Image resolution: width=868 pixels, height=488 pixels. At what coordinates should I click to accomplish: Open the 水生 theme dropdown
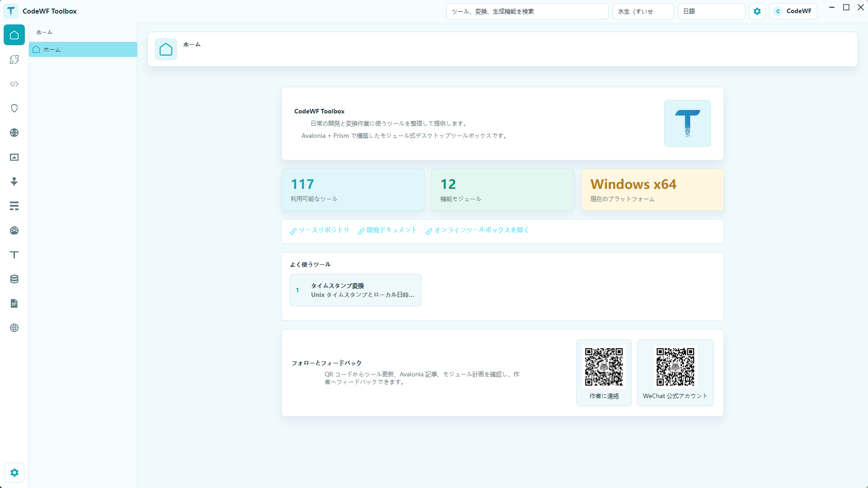[x=643, y=11]
